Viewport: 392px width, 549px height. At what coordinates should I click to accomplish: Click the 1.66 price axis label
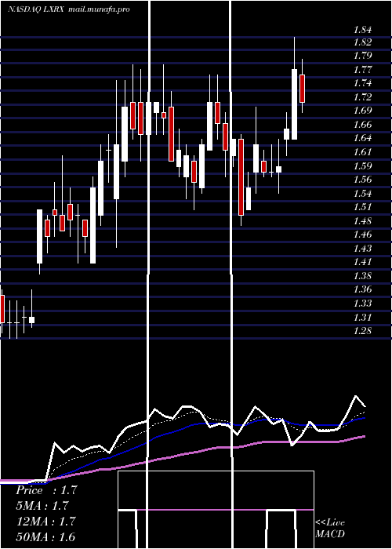tap(362, 125)
